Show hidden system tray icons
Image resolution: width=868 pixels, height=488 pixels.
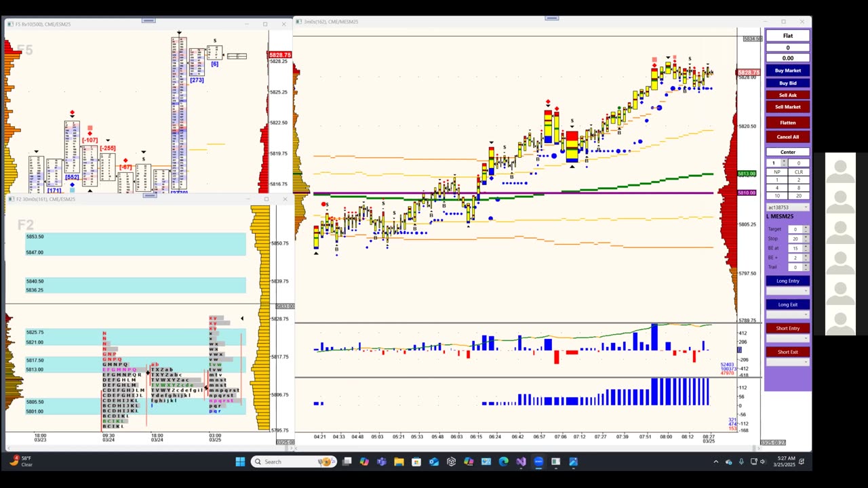tap(715, 462)
